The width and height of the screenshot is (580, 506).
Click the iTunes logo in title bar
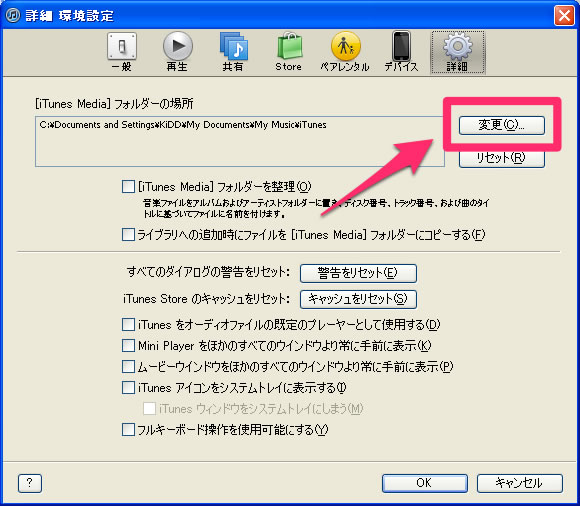tap(13, 16)
